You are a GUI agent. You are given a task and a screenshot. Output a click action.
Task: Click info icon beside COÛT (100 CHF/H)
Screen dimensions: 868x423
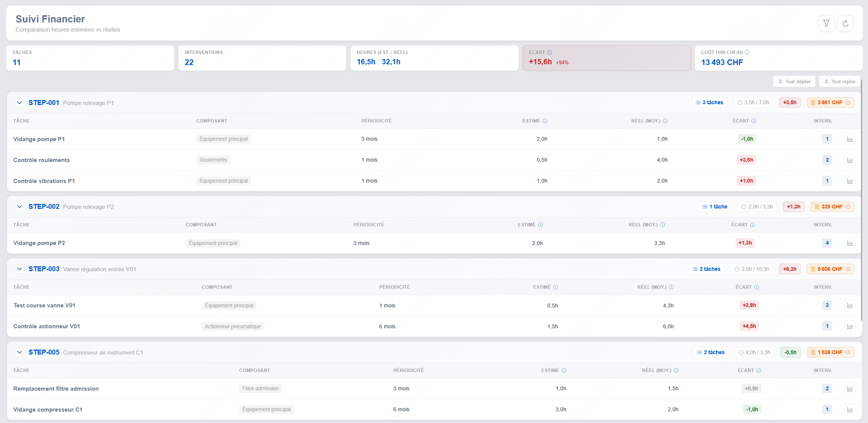[x=747, y=52]
